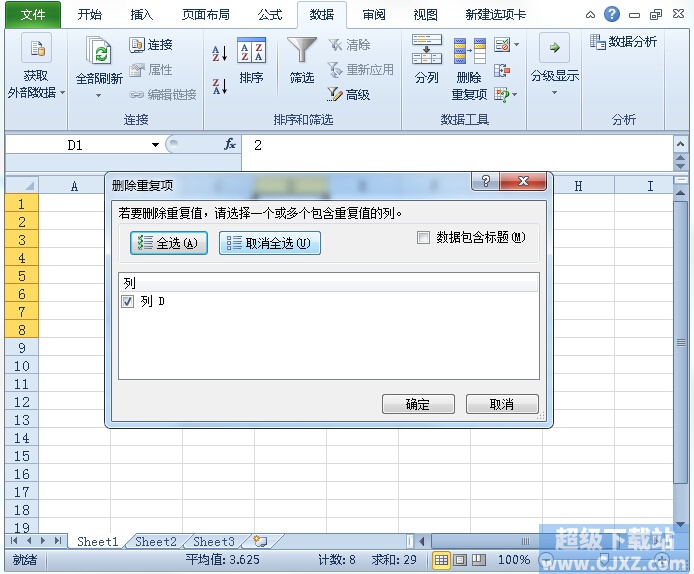The width and height of the screenshot is (694, 574).
Task: Click the Insert Function fx icon
Action: 230,144
